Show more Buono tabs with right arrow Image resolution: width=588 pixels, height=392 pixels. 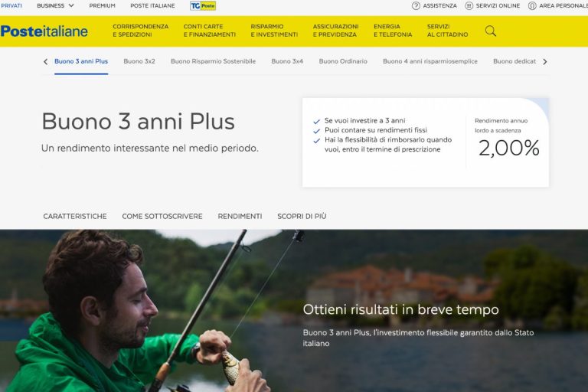pos(545,61)
